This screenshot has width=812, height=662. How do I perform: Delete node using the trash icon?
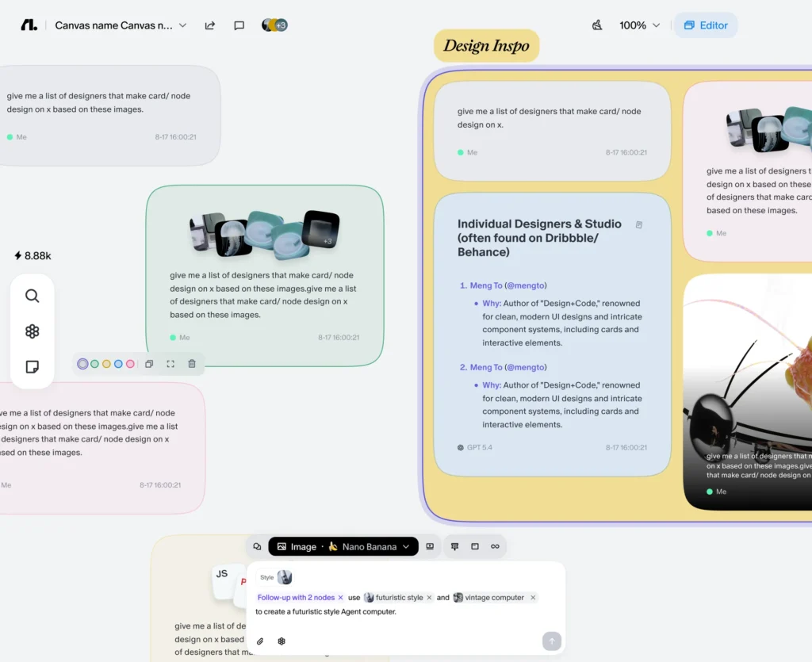[x=192, y=364]
